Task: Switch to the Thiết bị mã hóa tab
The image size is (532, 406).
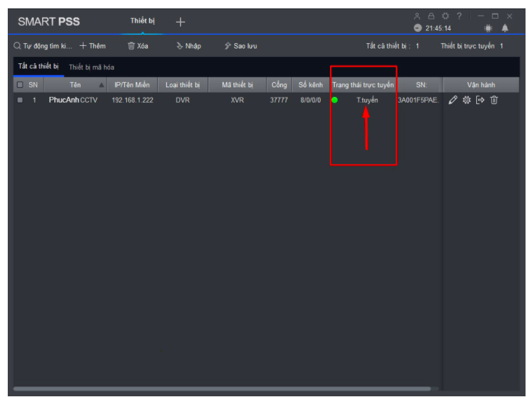Action: 91,67
